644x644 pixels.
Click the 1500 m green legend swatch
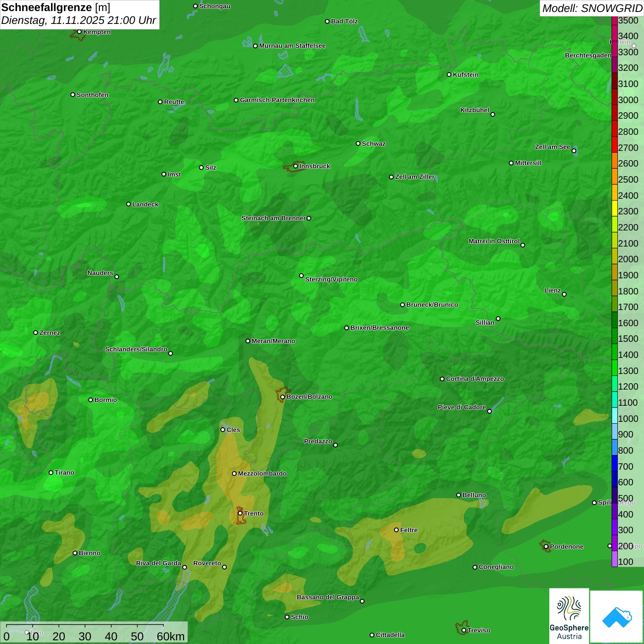[615, 336]
